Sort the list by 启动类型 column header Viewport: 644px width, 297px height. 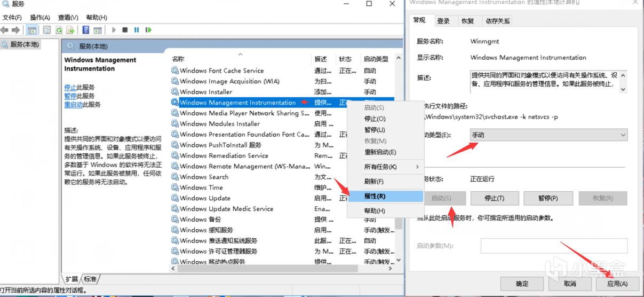pyautogui.click(x=378, y=59)
